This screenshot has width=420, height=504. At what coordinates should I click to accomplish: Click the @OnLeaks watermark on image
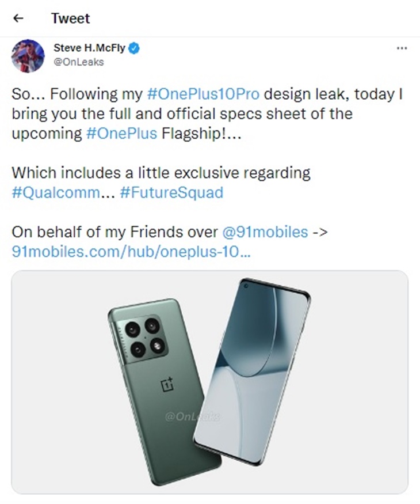tap(193, 417)
